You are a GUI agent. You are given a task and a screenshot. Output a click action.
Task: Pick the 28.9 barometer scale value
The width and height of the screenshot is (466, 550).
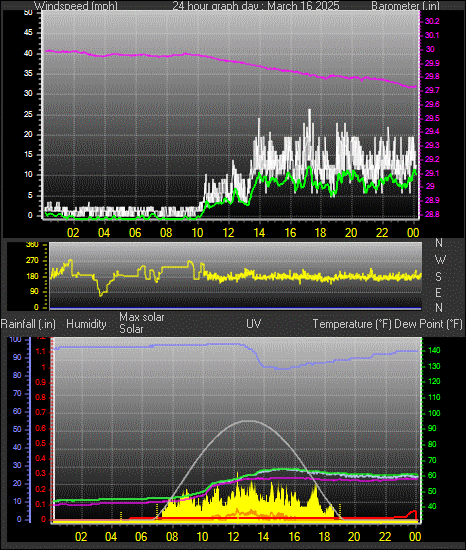(432, 200)
